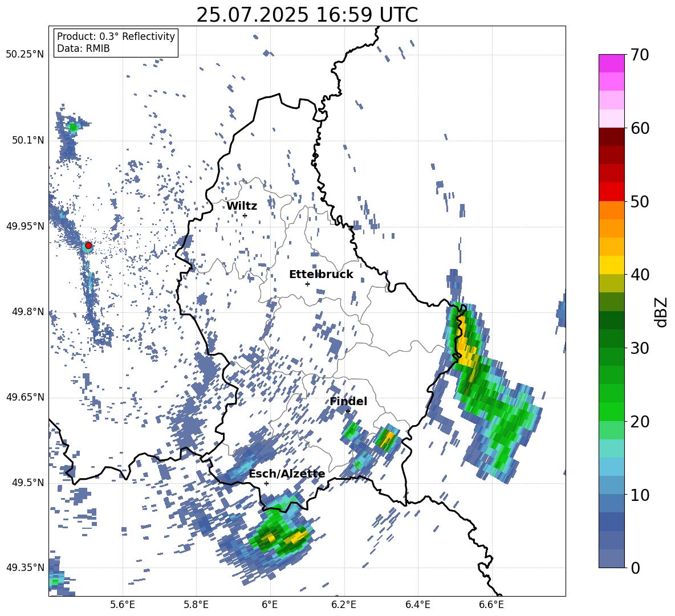Click the 49.8°N latitude label

tap(27, 312)
